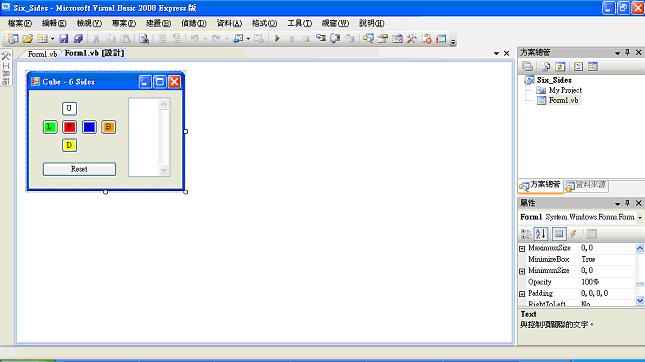
Task: Click the Cut scissors icon
Action: (96, 39)
